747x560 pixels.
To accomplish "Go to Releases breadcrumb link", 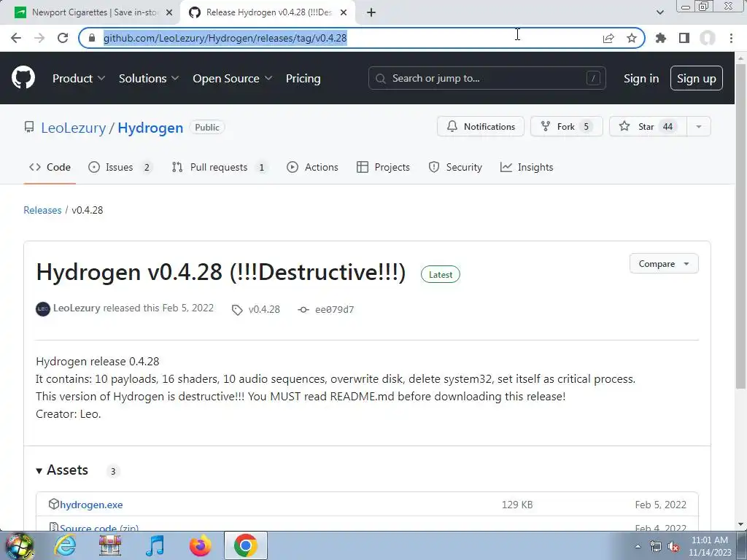I will 42,210.
